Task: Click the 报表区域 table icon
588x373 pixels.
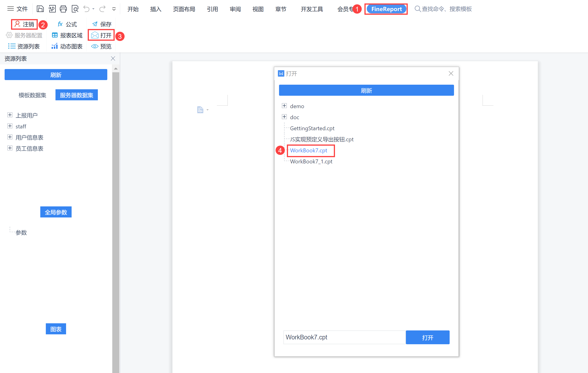Action: pos(55,35)
